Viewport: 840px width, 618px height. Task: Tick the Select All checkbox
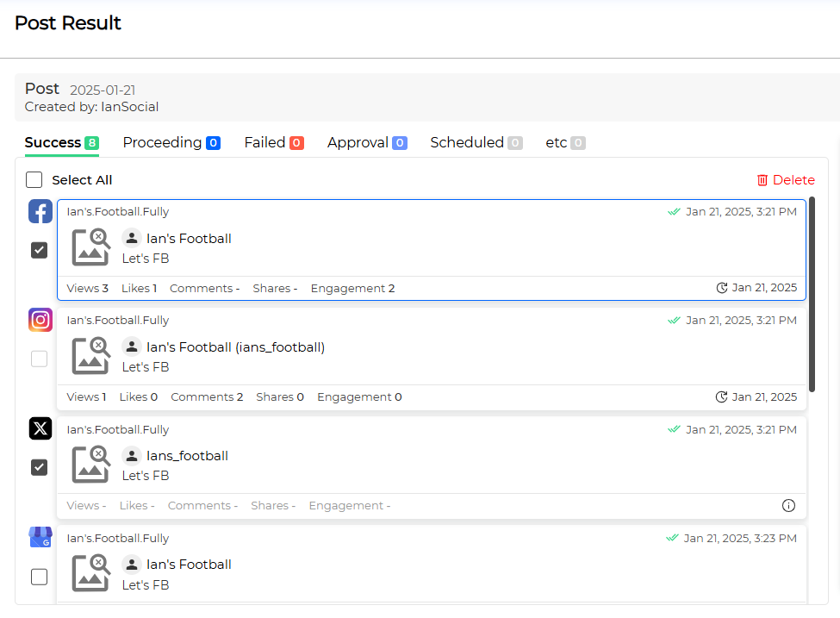point(34,179)
